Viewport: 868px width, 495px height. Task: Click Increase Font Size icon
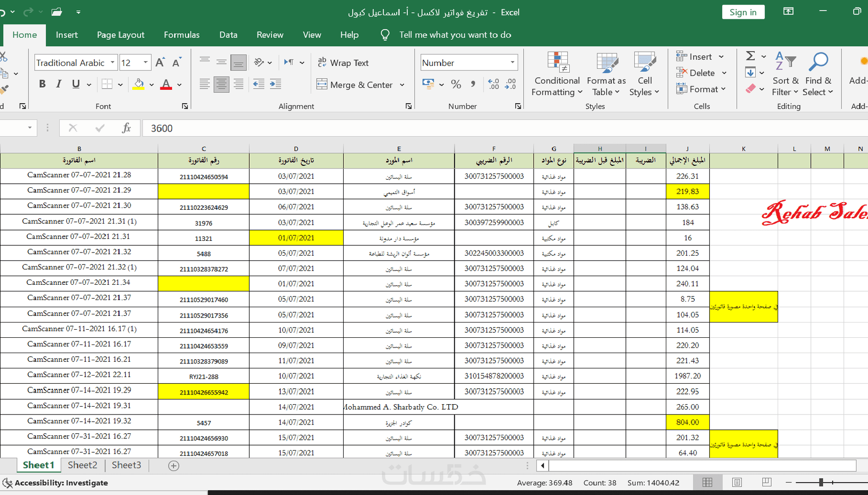click(x=160, y=63)
